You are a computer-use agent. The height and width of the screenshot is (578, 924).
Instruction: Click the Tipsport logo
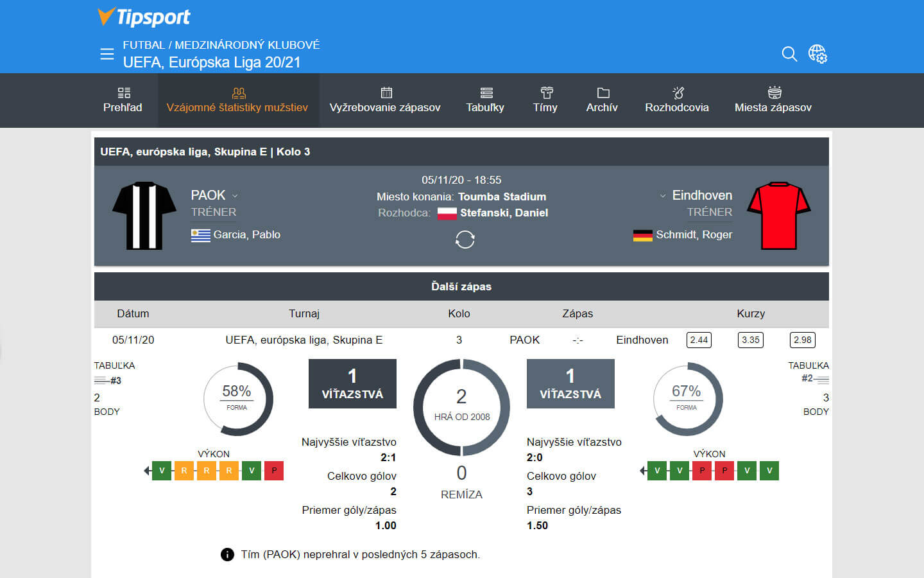144,17
